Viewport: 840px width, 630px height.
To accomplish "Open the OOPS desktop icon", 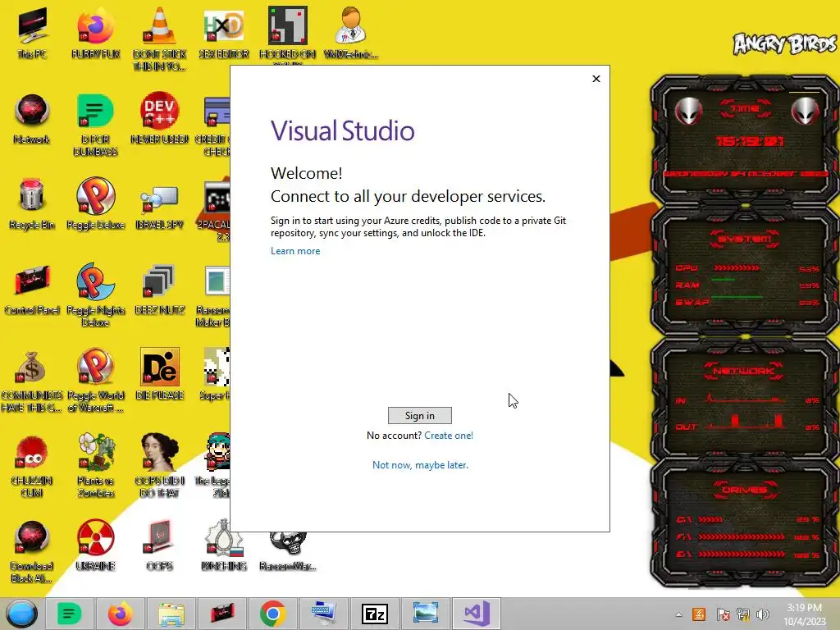I will tap(160, 546).
